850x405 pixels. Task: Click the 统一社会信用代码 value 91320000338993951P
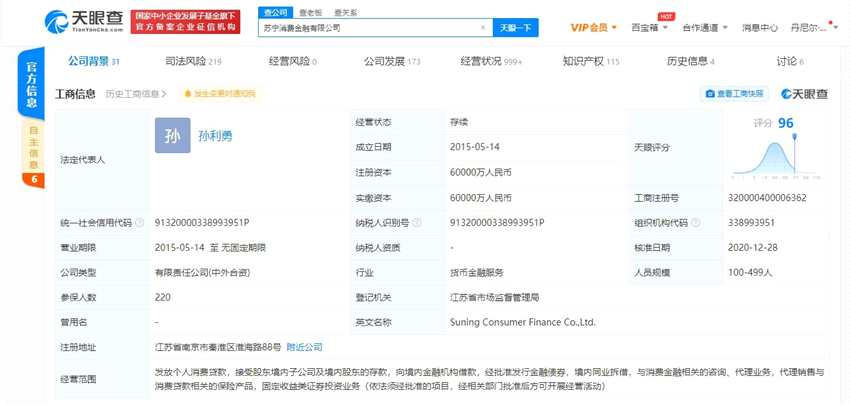(202, 223)
